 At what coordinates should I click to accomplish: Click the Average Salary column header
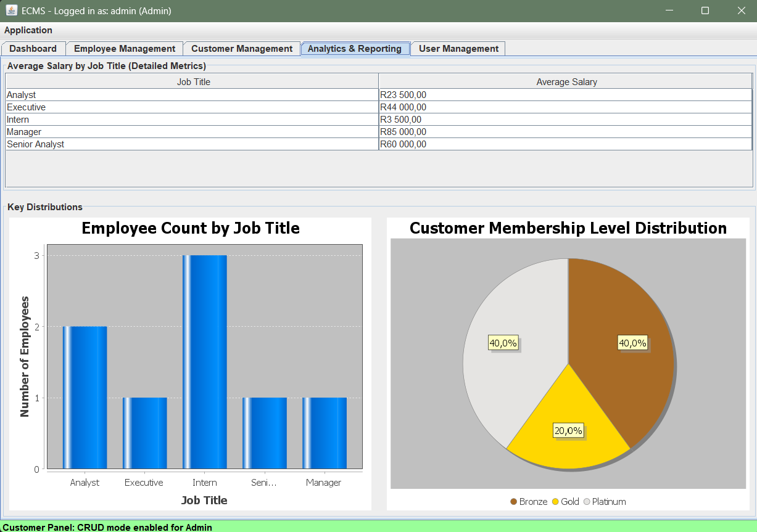tap(566, 81)
